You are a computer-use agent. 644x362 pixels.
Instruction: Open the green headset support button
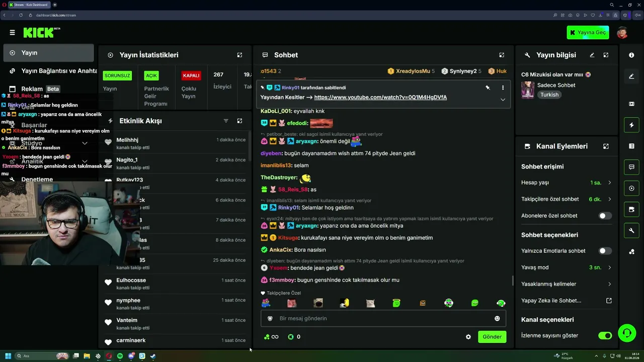click(x=626, y=332)
